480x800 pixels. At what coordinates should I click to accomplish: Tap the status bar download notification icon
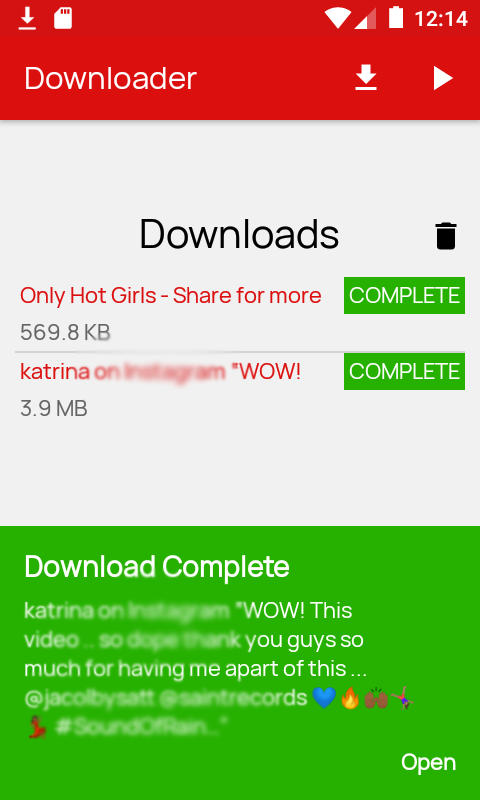27,19
